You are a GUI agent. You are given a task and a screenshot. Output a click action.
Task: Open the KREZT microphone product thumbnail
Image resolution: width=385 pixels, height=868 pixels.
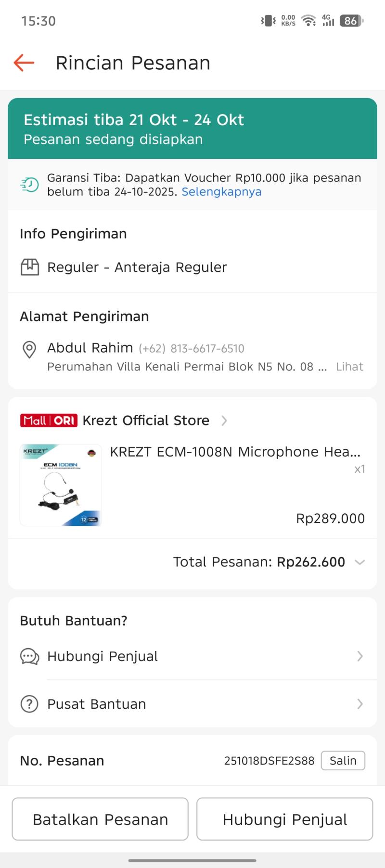61,485
